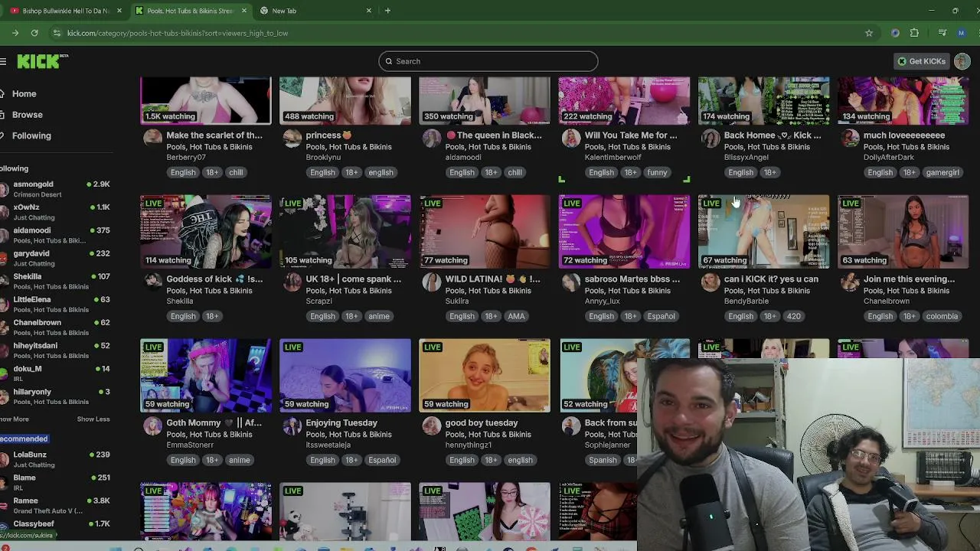Select the Recommended section label

click(24, 439)
